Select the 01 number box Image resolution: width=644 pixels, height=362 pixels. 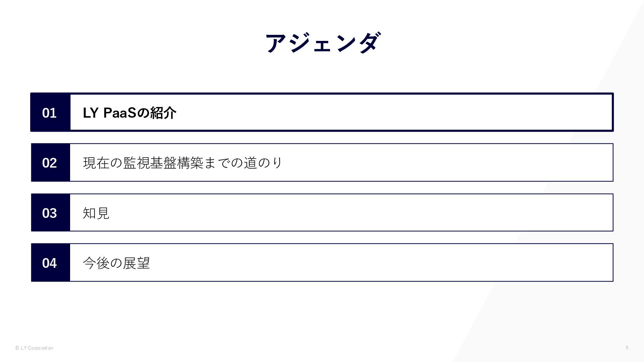(x=50, y=112)
